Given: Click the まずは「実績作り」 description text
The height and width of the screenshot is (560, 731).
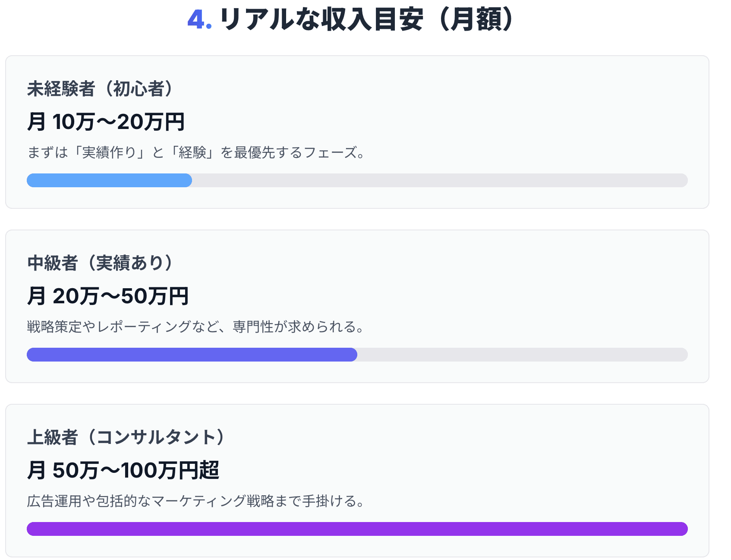Looking at the screenshot, I should [196, 152].
